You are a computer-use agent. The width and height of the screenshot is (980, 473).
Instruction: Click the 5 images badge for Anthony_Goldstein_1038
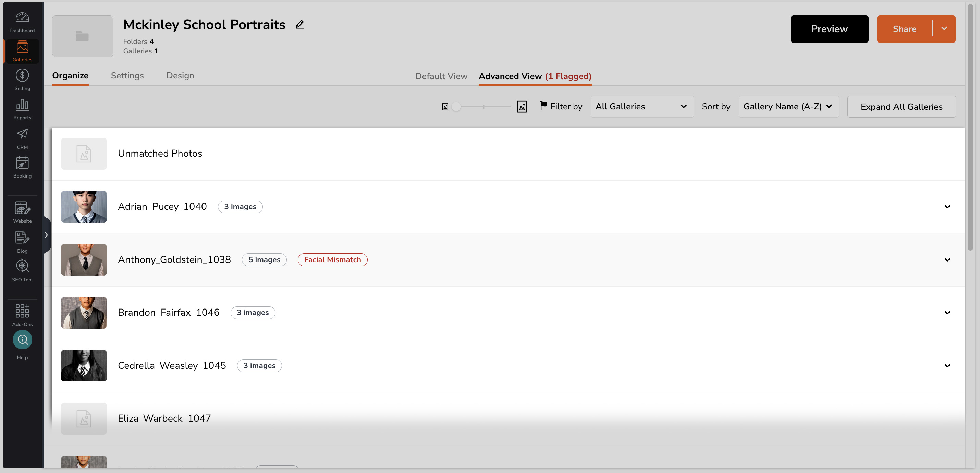click(x=264, y=260)
